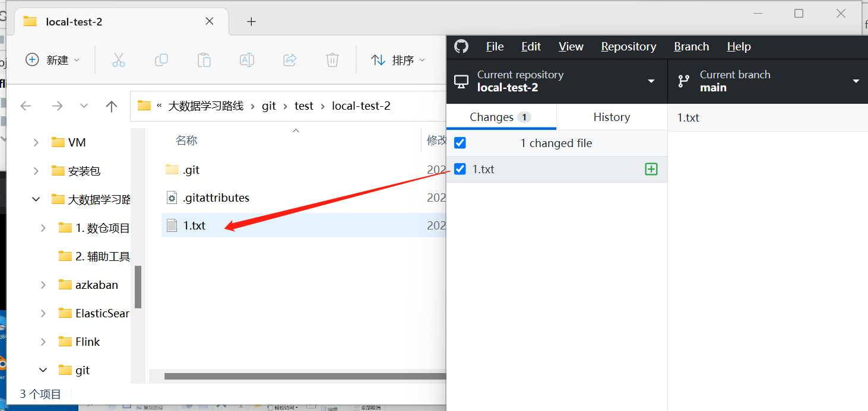Click the Cut scissors icon in Explorer toolbar
Image resolution: width=868 pixels, height=411 pixels.
click(x=119, y=60)
